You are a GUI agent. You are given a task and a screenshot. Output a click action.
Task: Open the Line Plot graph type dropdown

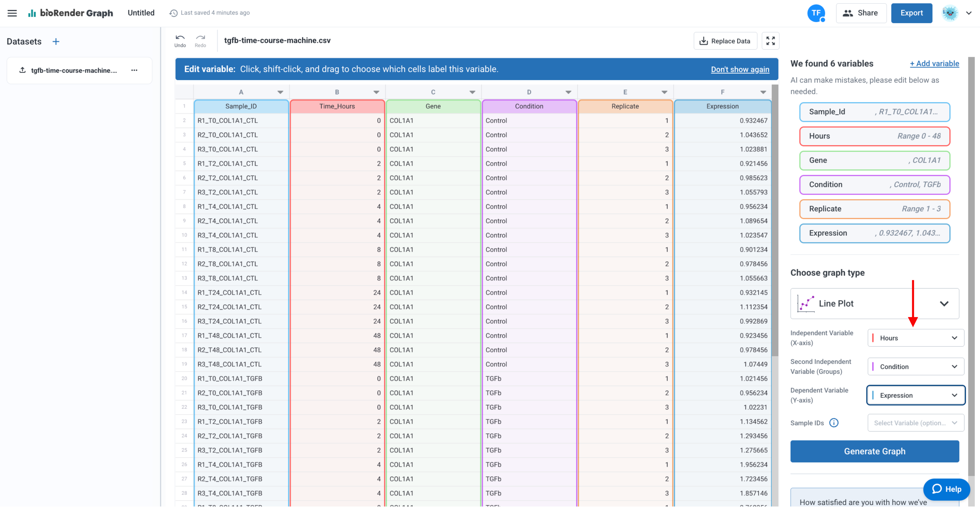(875, 303)
